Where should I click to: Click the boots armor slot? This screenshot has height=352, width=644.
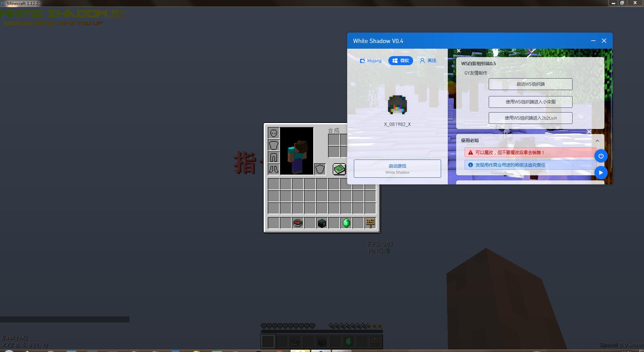tap(274, 169)
